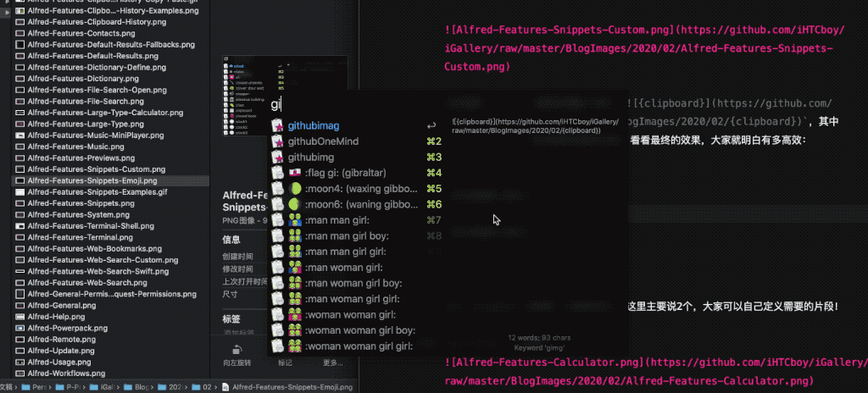This screenshot has height=393, width=868.
Task: Open the 02 folder in Finder path bar
Action: (203, 387)
